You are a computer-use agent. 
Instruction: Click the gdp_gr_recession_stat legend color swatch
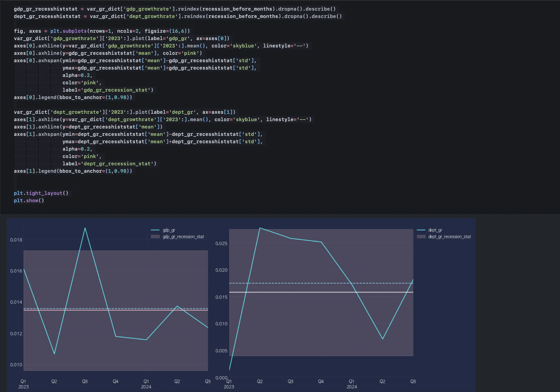click(155, 237)
